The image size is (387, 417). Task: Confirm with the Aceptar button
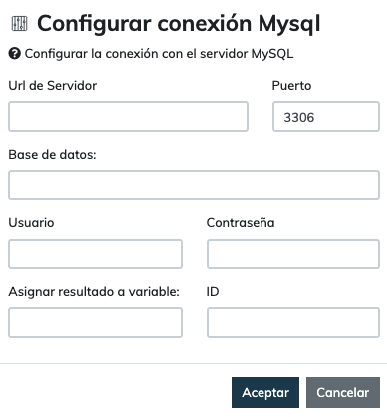click(265, 393)
